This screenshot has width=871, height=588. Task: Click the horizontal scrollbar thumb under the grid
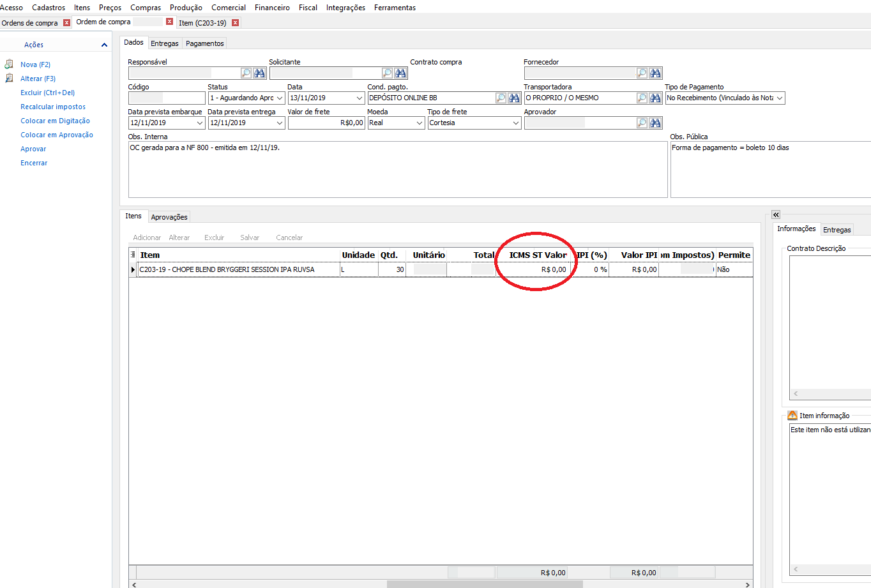(x=485, y=584)
